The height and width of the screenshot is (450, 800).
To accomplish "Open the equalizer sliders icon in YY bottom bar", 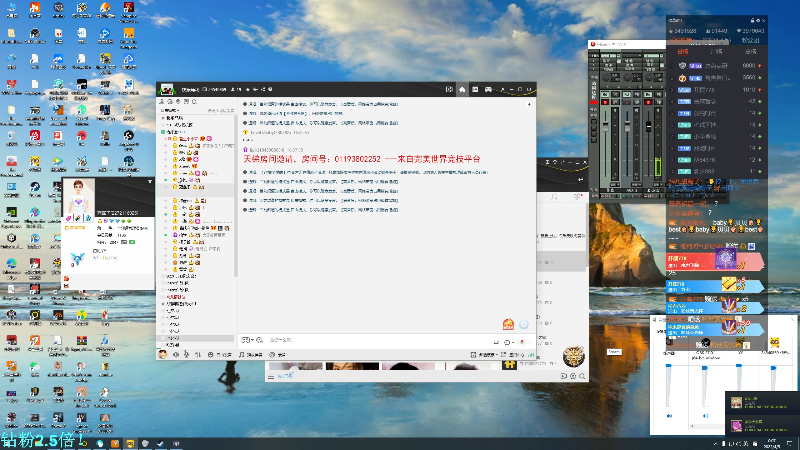I will click(x=197, y=354).
